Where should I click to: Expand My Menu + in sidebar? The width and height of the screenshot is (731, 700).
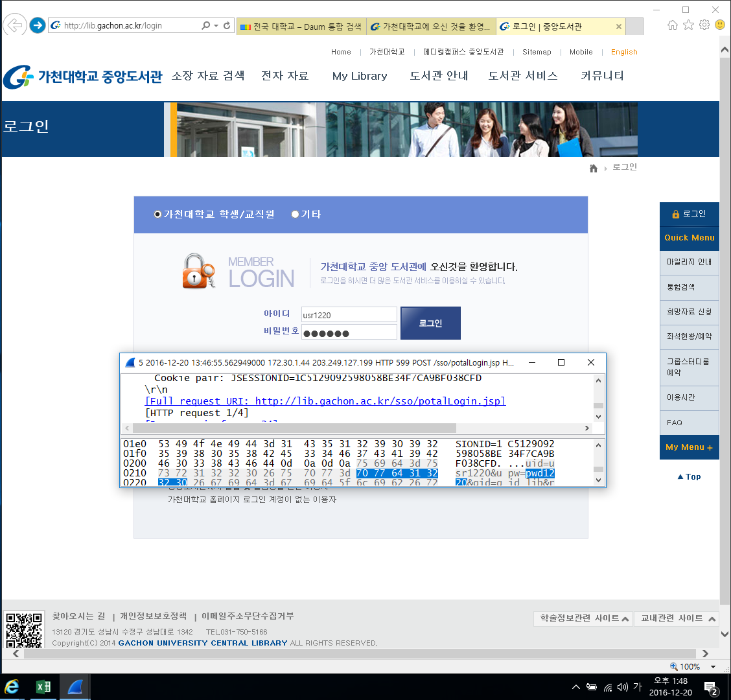click(x=689, y=447)
